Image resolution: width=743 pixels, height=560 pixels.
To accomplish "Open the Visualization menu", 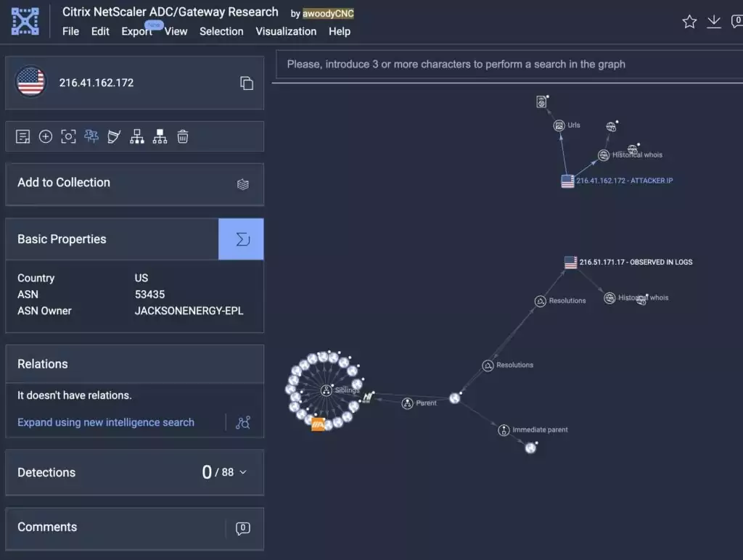I will tap(286, 31).
